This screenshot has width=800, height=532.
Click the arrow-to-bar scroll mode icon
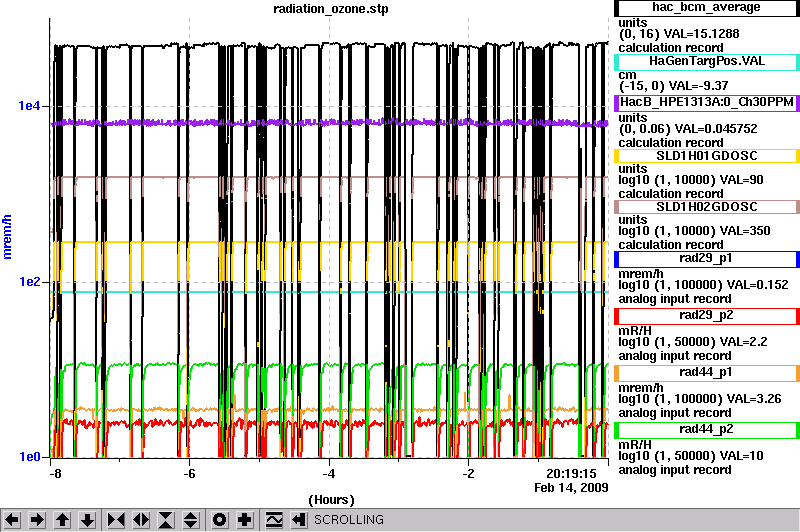click(299, 520)
